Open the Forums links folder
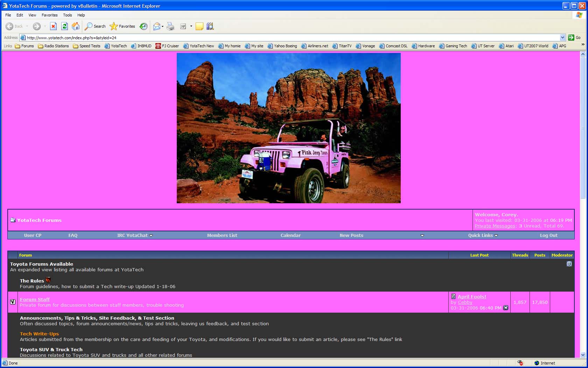The width and height of the screenshot is (588, 368). [24, 46]
